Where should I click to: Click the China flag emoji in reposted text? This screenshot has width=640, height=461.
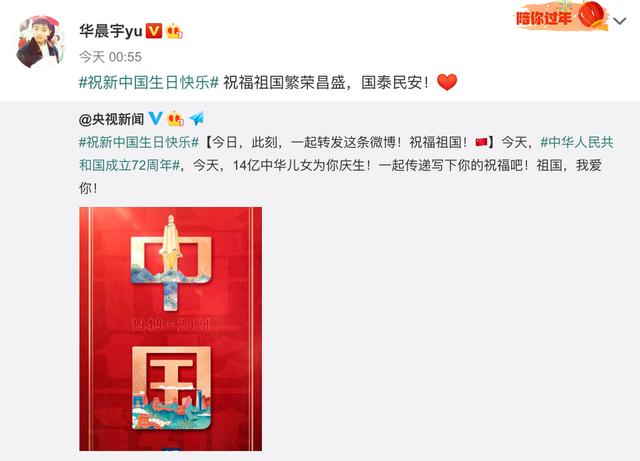pyautogui.click(x=481, y=142)
